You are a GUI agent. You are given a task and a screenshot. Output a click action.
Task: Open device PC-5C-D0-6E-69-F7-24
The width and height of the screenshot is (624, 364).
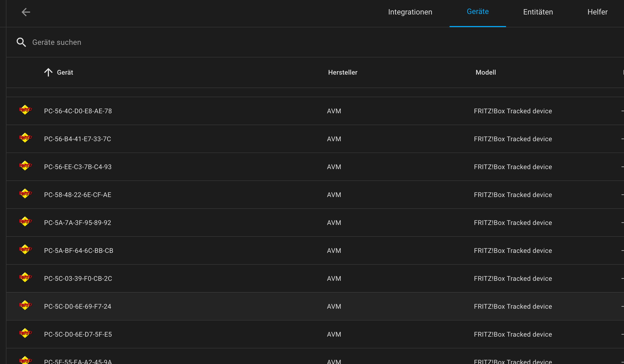coord(77,307)
